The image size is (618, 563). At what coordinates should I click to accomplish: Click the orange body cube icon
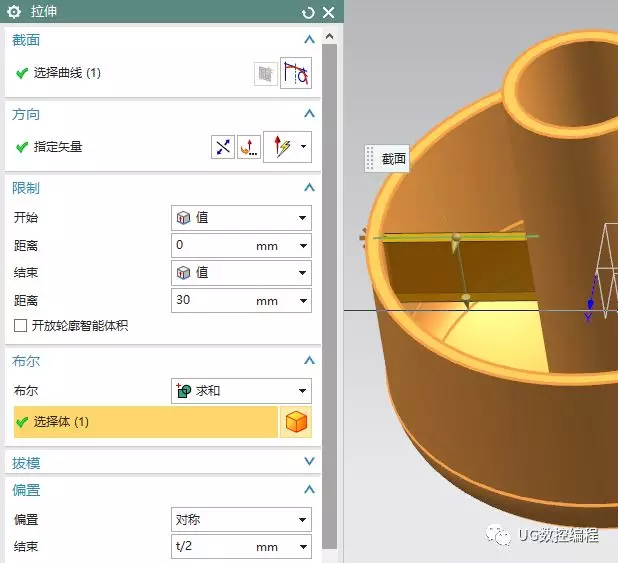pyautogui.click(x=296, y=422)
